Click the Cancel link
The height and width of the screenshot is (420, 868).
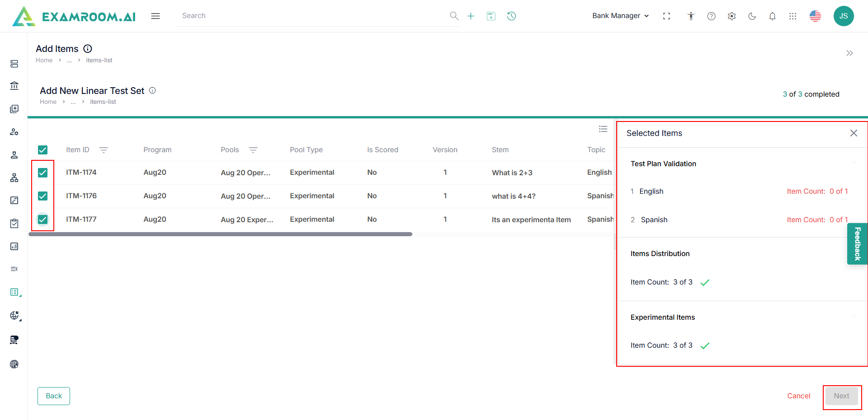[798, 396]
